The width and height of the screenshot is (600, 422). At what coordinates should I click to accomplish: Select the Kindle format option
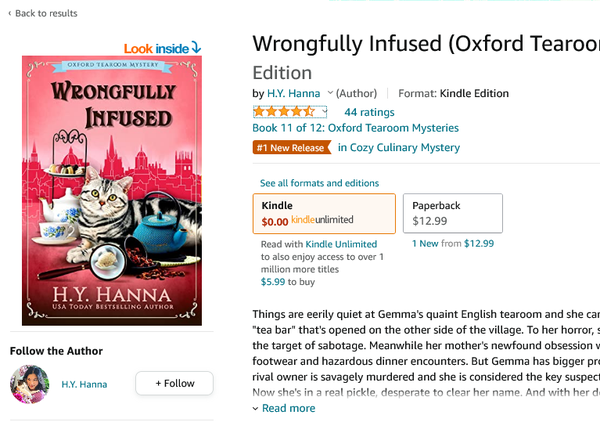324,213
